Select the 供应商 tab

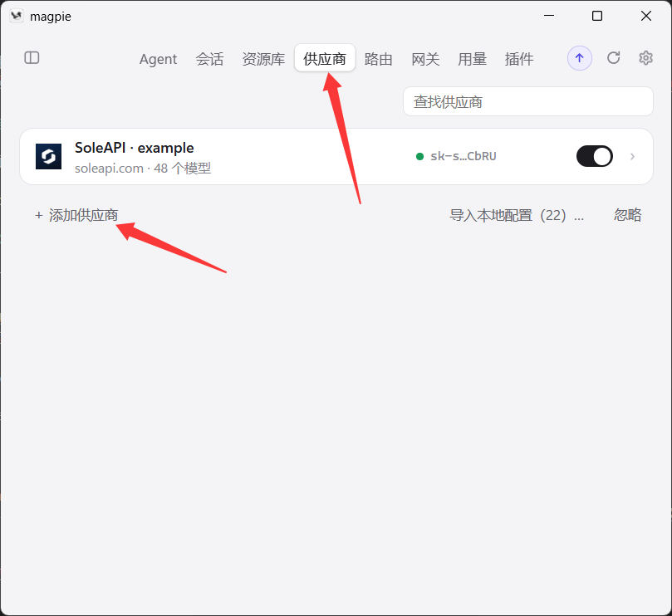click(x=325, y=58)
